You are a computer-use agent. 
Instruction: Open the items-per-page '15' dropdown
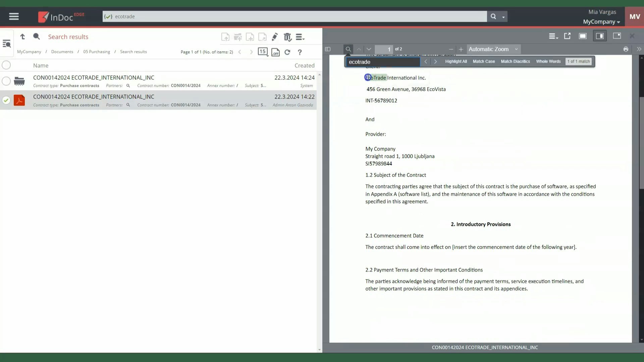263,52
